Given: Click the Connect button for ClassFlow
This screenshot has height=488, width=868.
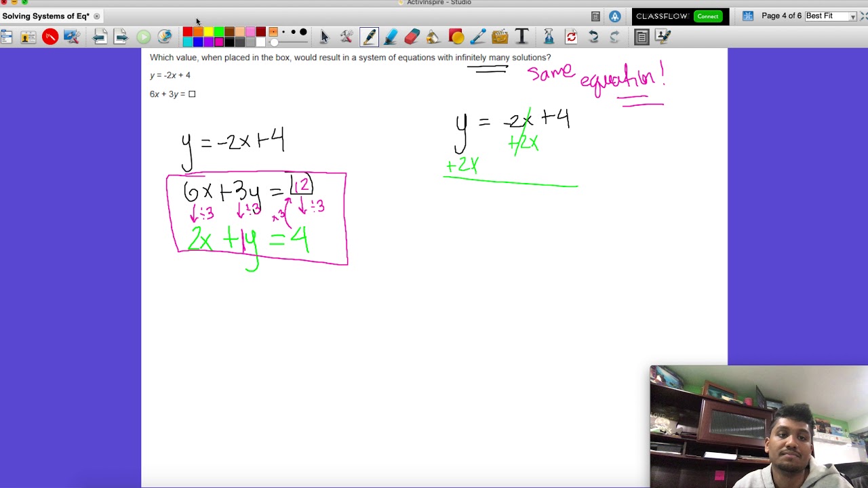Looking at the screenshot, I should pyautogui.click(x=707, y=16).
